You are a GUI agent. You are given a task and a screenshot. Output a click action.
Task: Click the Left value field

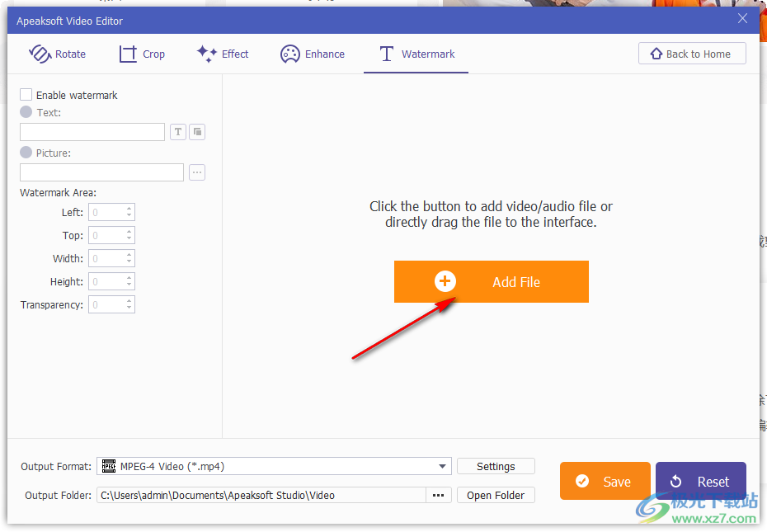[106, 213]
